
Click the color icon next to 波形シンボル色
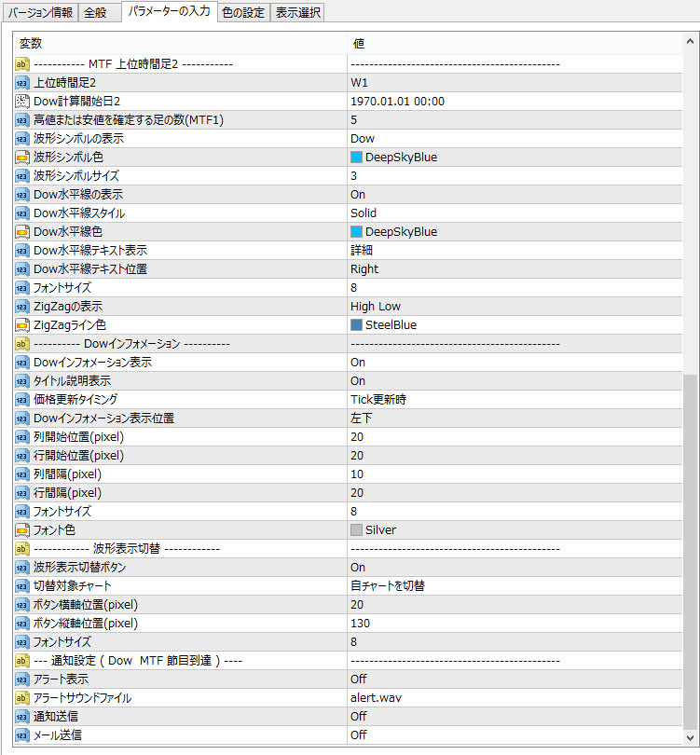[x=22, y=157]
